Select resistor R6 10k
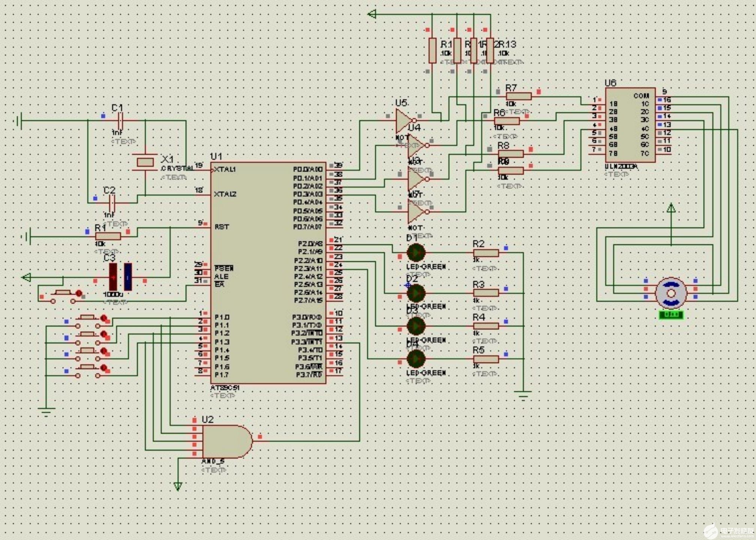Image resolution: width=756 pixels, height=540 pixels. [x=507, y=121]
